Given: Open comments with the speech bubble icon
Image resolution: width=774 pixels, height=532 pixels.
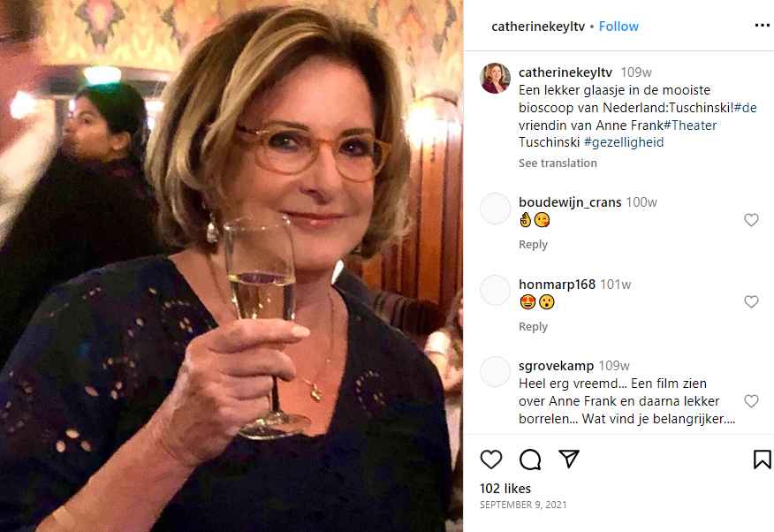Looking at the screenshot, I should pyautogui.click(x=530, y=459).
